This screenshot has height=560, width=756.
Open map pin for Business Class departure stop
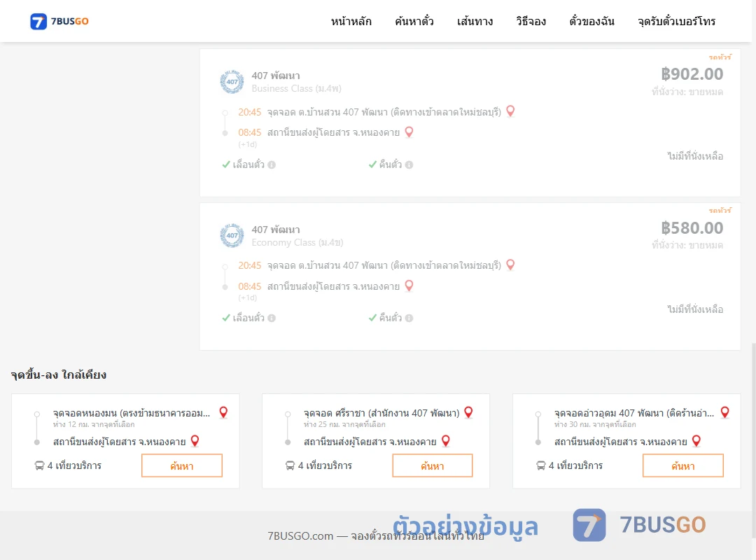[510, 111]
